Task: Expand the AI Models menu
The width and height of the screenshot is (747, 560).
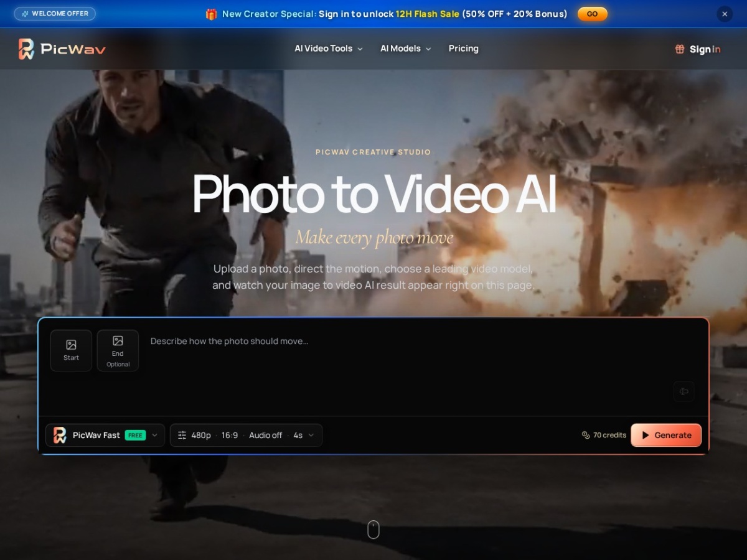Action: pyautogui.click(x=406, y=49)
